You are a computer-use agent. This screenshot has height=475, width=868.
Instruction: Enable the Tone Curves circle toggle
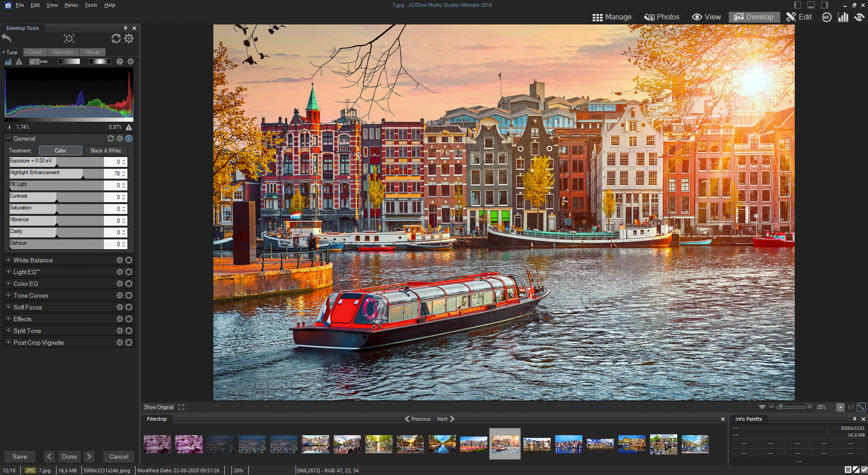click(129, 295)
